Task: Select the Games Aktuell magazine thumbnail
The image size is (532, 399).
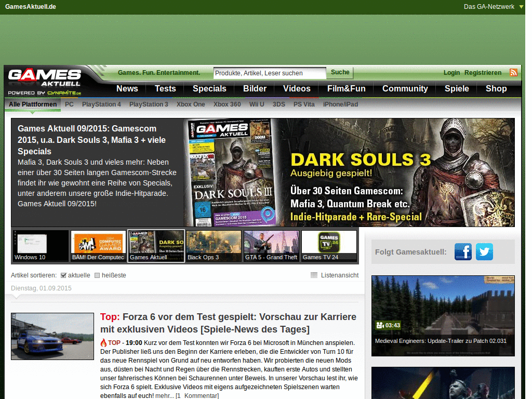Action: pos(156,246)
